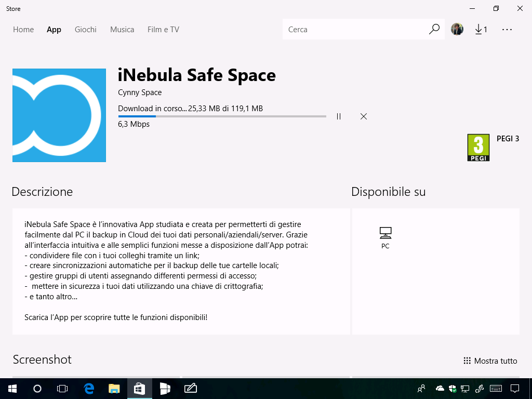Go to the Film e TV tab
The width and height of the screenshot is (532, 399).
point(163,30)
